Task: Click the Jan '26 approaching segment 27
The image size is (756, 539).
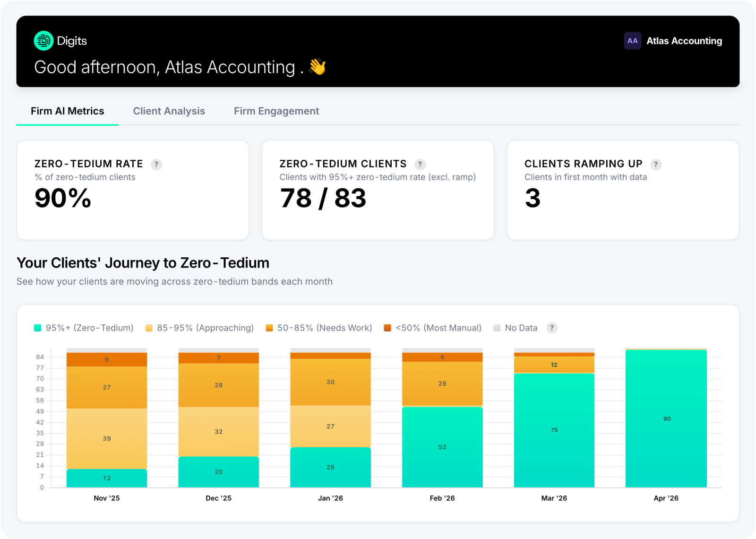Action: click(x=330, y=426)
